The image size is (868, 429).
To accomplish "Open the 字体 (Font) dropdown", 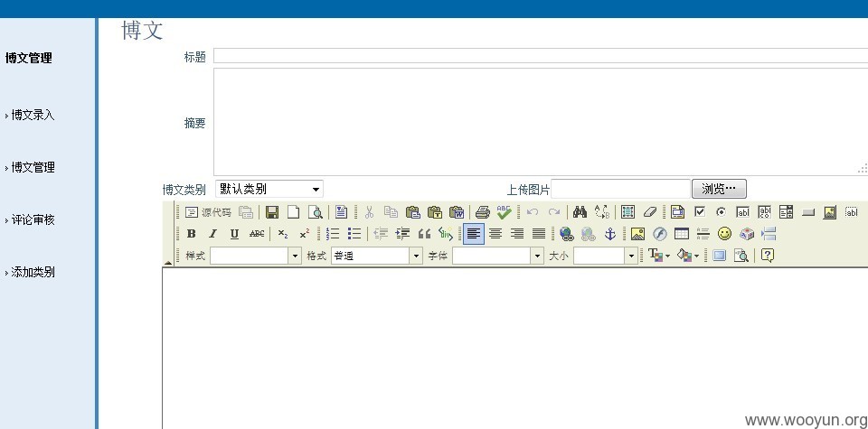I will click(x=497, y=256).
